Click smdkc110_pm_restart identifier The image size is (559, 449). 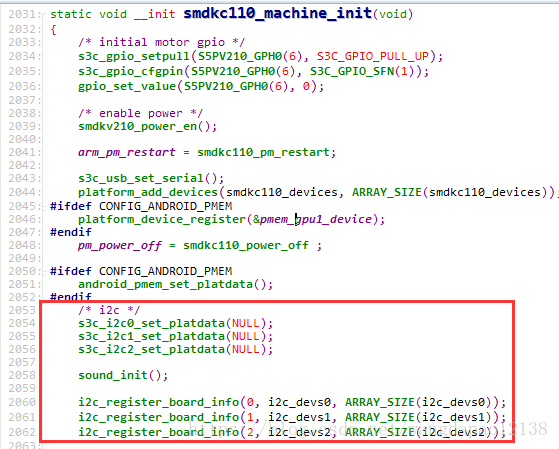point(263,153)
